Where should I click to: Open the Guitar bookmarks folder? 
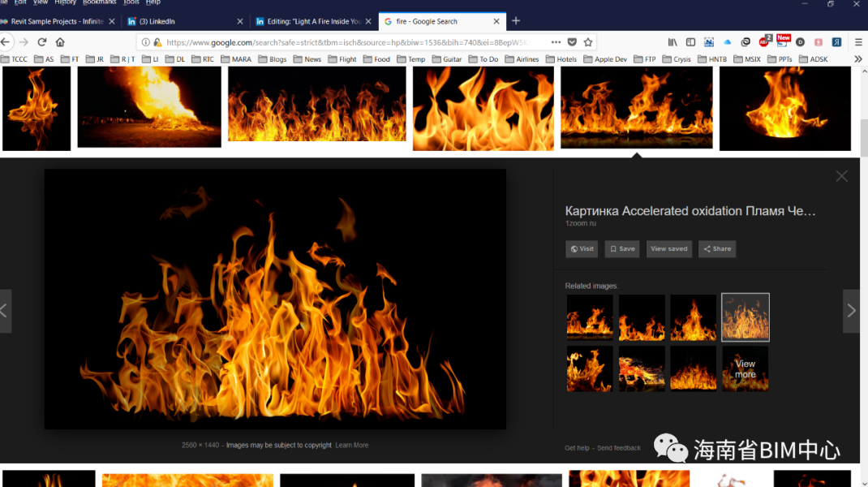pyautogui.click(x=447, y=59)
